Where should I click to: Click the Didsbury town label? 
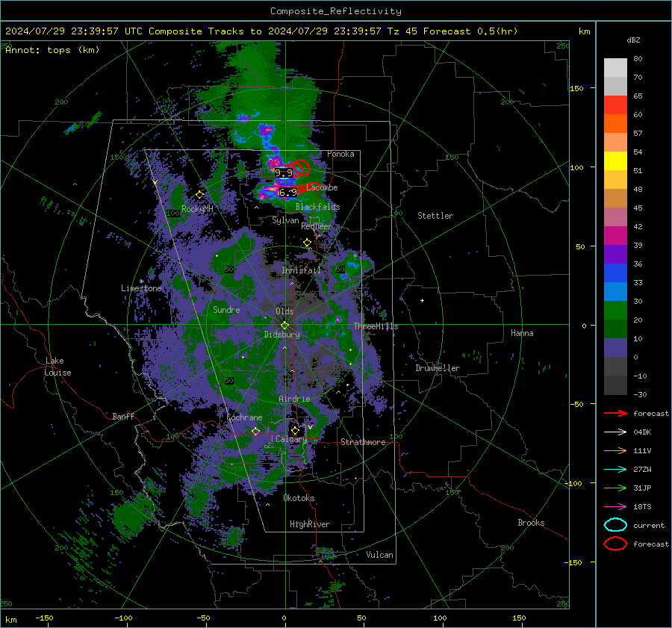coord(282,335)
